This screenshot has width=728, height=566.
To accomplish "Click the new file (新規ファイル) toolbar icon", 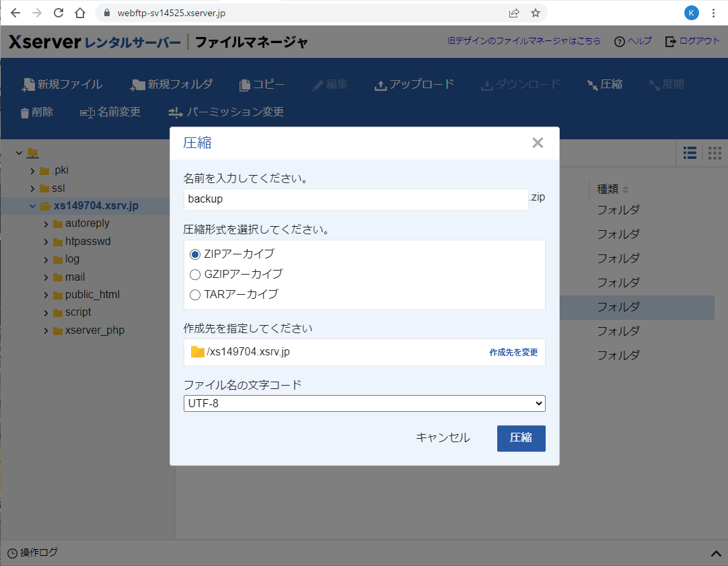I will coord(28,85).
